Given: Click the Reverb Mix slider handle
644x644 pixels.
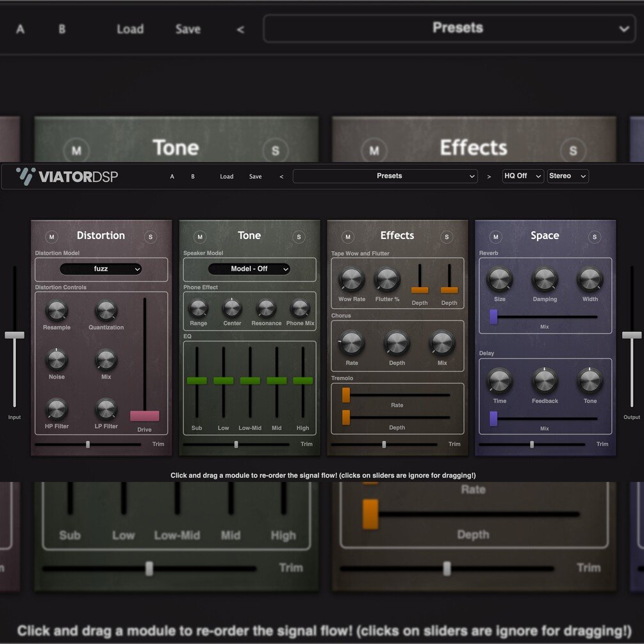Looking at the screenshot, I should [493, 317].
